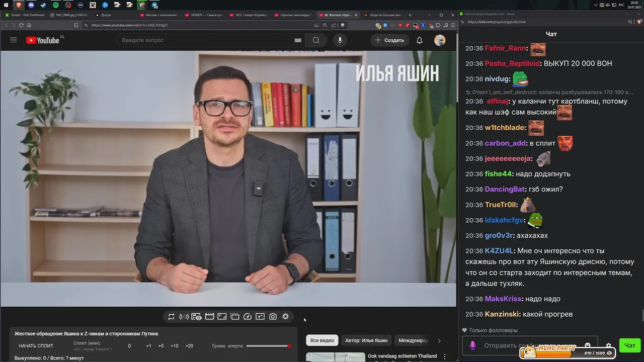
Task: Click the Kick chat scrollbar
Action: [x=642, y=317]
